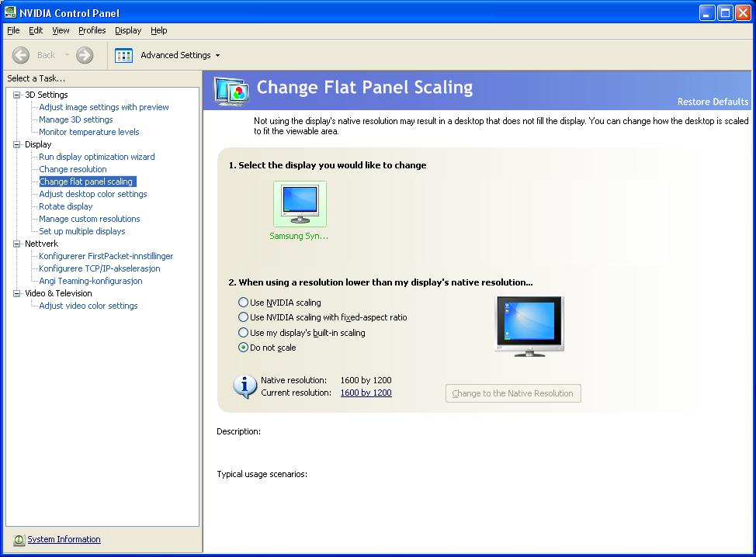Screen dimensions: 756x557
Task: Select Use my display's built-in scaling
Action: pos(243,333)
